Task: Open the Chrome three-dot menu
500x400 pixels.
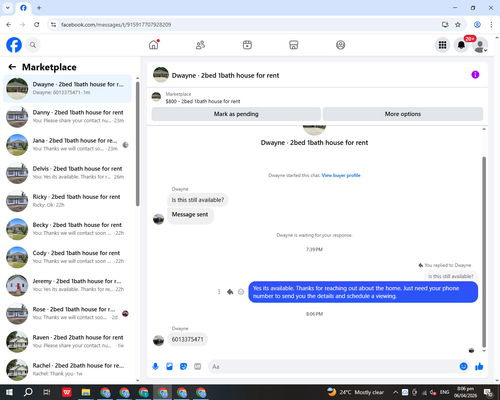Action: [x=491, y=25]
